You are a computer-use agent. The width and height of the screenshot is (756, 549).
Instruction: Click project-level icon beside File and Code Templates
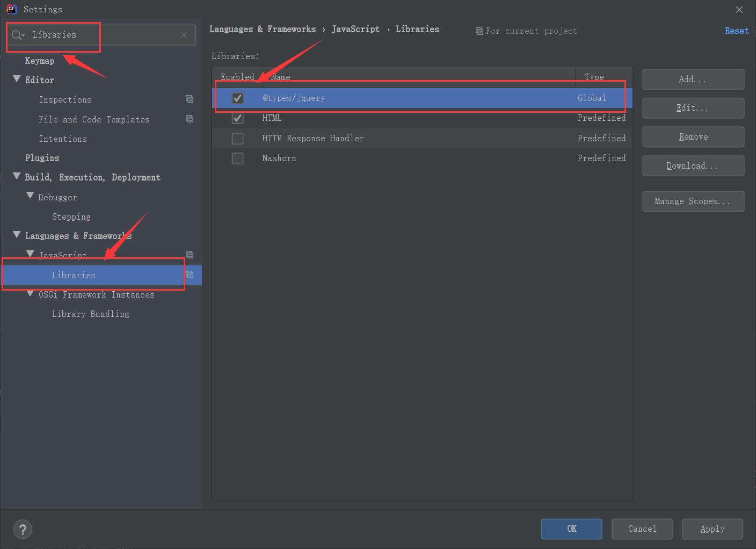pos(190,119)
